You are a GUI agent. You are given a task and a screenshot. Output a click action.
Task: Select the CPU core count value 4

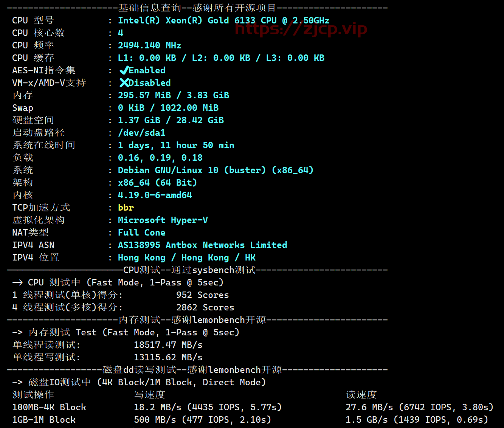(121, 33)
